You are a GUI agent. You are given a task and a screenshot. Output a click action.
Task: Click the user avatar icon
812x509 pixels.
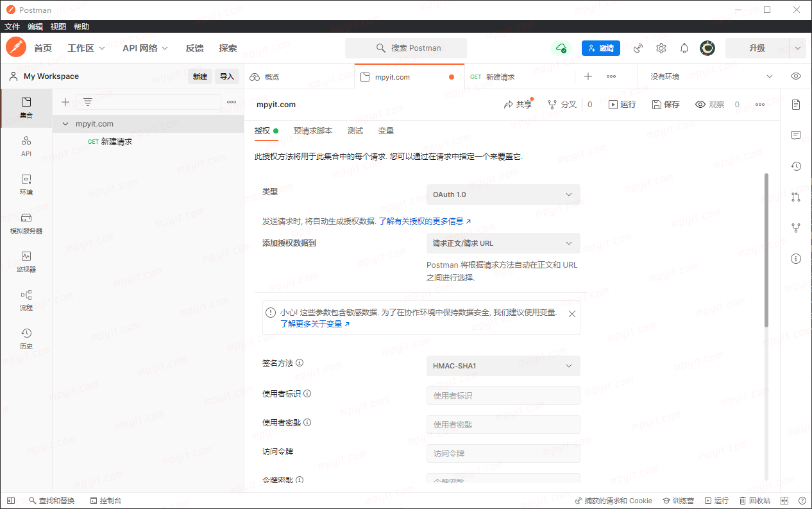tap(707, 48)
